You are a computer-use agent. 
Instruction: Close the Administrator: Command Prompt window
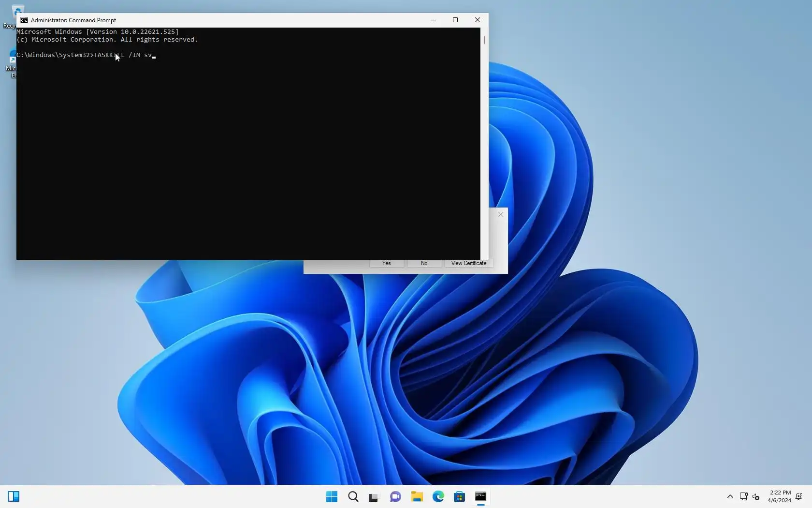click(x=478, y=20)
